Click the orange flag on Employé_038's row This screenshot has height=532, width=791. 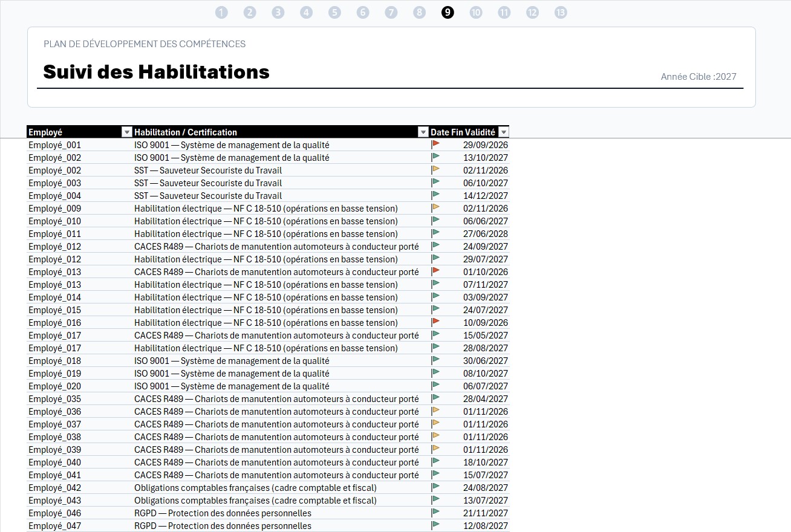coord(435,436)
